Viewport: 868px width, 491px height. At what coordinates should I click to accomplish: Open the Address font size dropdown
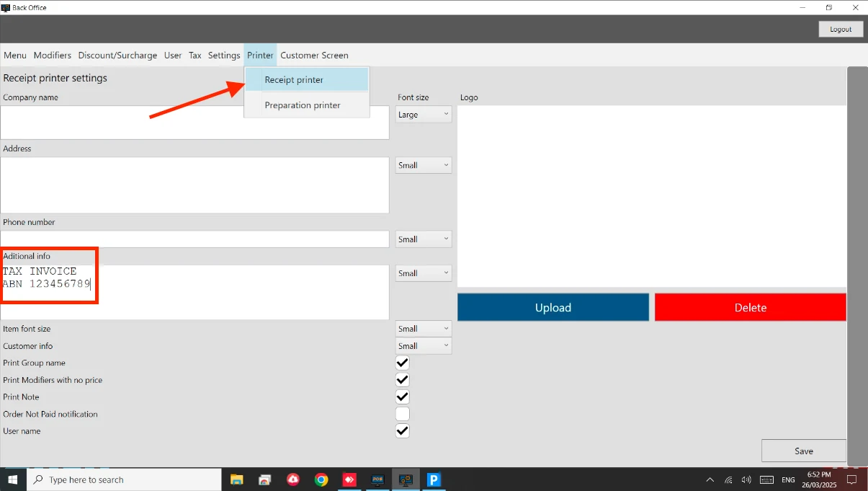point(424,165)
